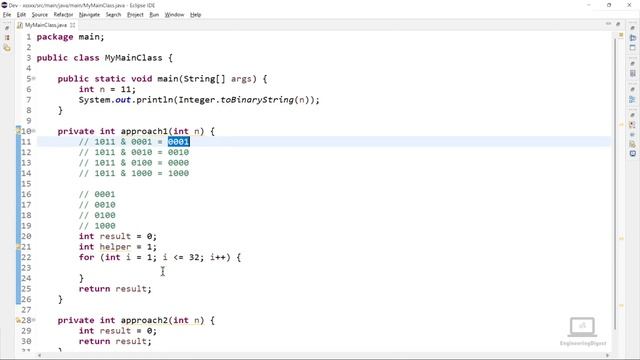Click the yellow view icon in left sidebar
Viewport: 640px width, 360px height.
pyautogui.click(x=7, y=48)
